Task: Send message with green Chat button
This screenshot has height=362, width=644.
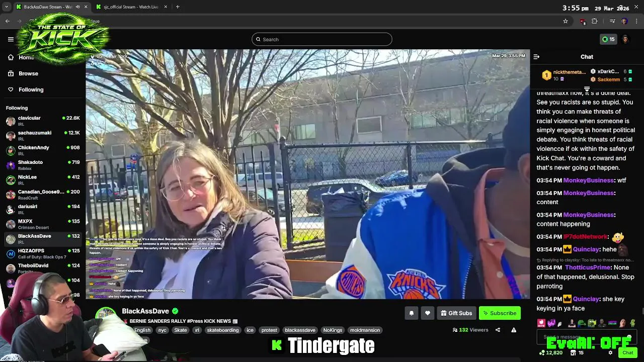Action: pos(627,353)
